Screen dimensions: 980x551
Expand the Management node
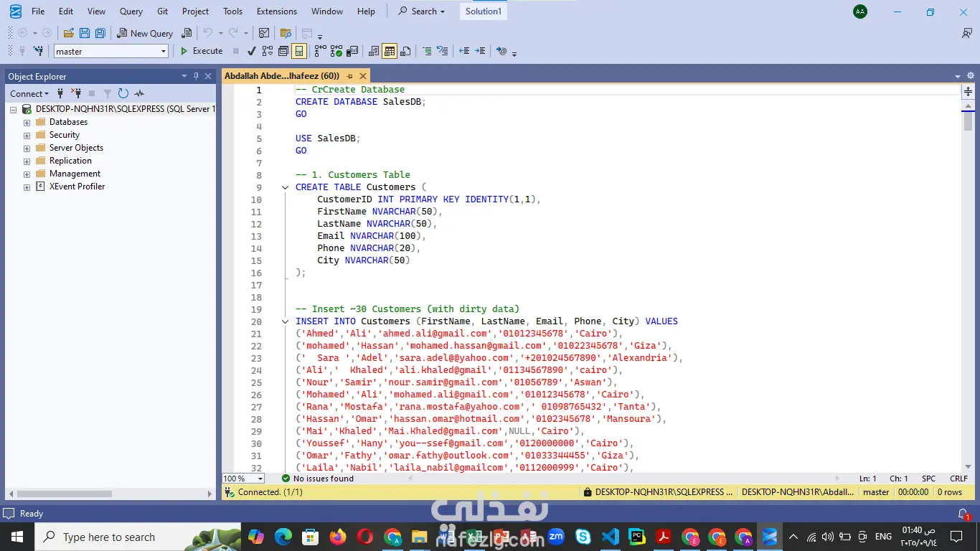[x=27, y=174]
